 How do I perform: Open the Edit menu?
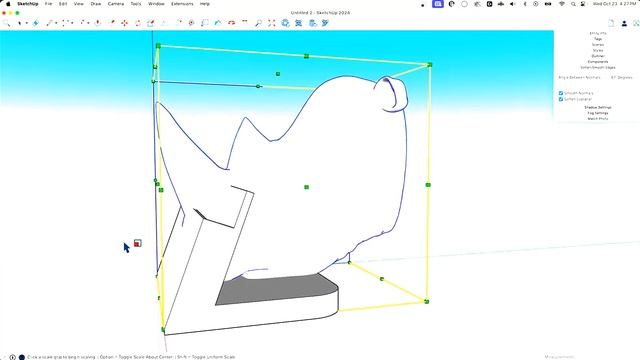pyautogui.click(x=63, y=4)
